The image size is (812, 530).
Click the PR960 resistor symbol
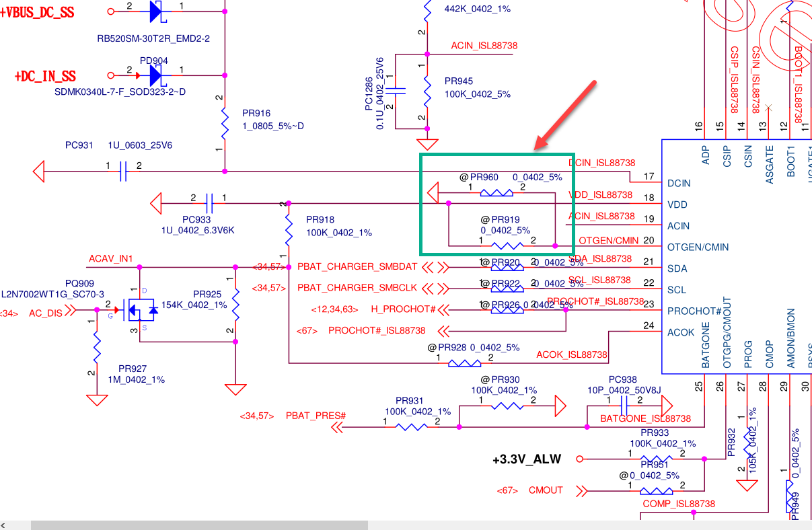click(x=496, y=192)
